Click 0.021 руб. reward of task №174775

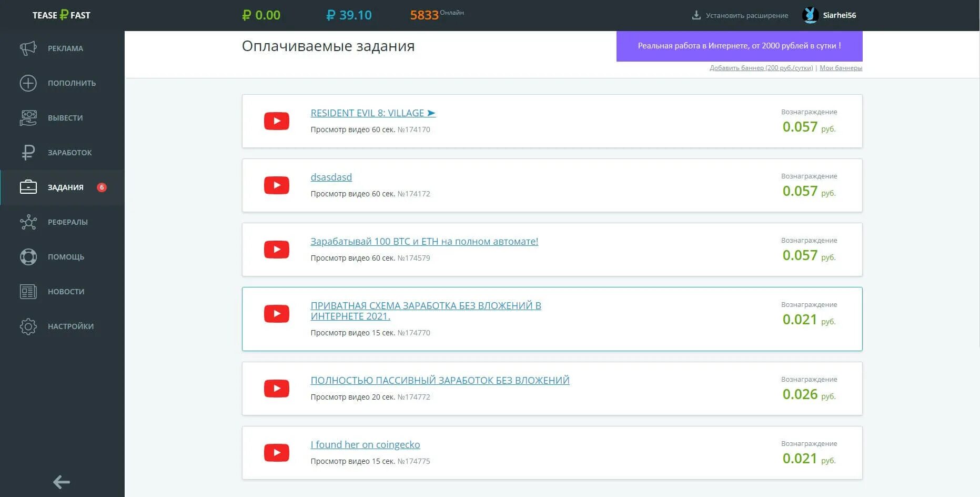(x=809, y=459)
